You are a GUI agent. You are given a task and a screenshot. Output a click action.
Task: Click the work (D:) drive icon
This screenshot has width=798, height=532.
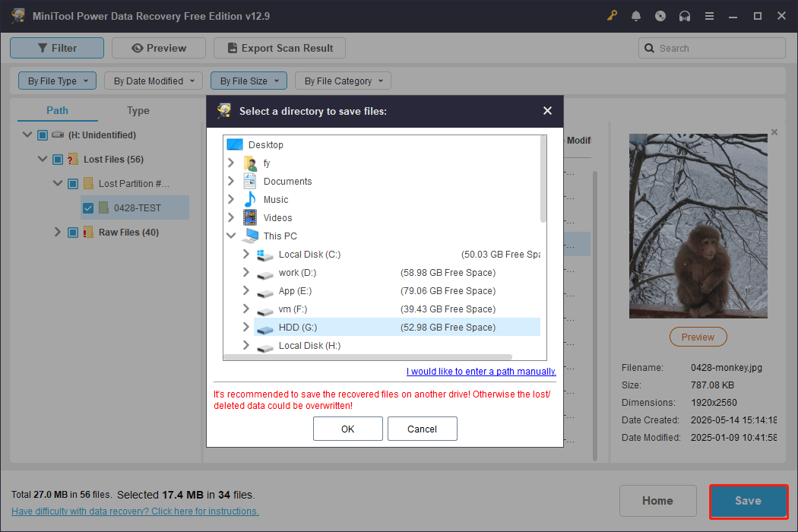265,274
